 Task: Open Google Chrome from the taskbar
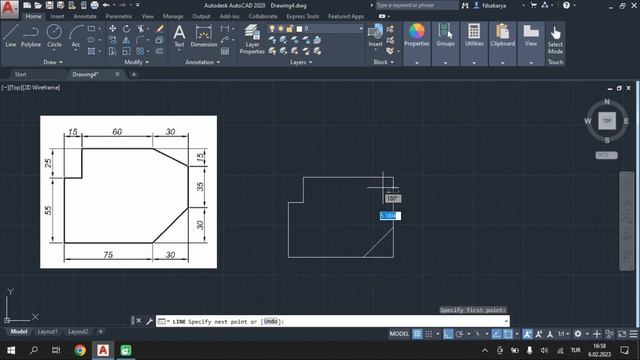80,350
